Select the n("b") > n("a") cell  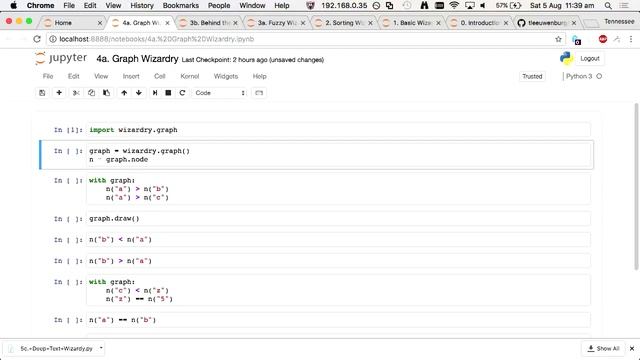pyautogui.click(x=338, y=261)
